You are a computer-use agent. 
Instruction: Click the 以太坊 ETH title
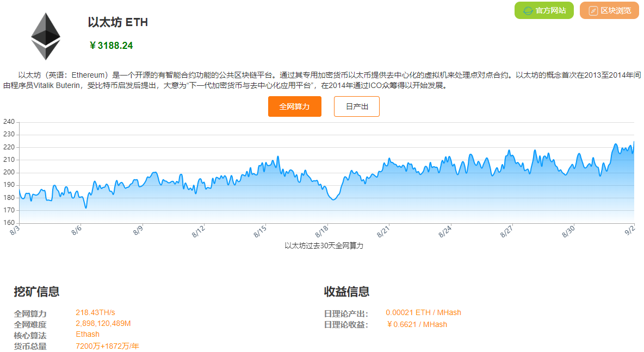118,22
